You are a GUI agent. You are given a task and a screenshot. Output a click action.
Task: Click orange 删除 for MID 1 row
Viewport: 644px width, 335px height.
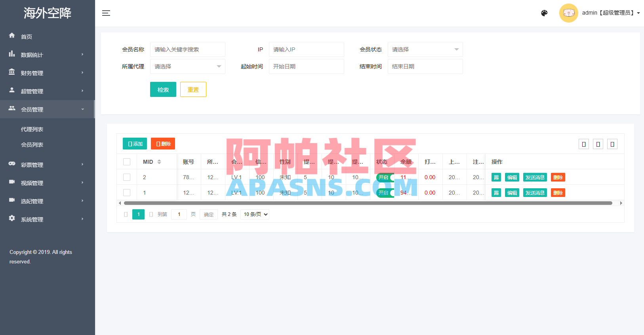pos(558,193)
